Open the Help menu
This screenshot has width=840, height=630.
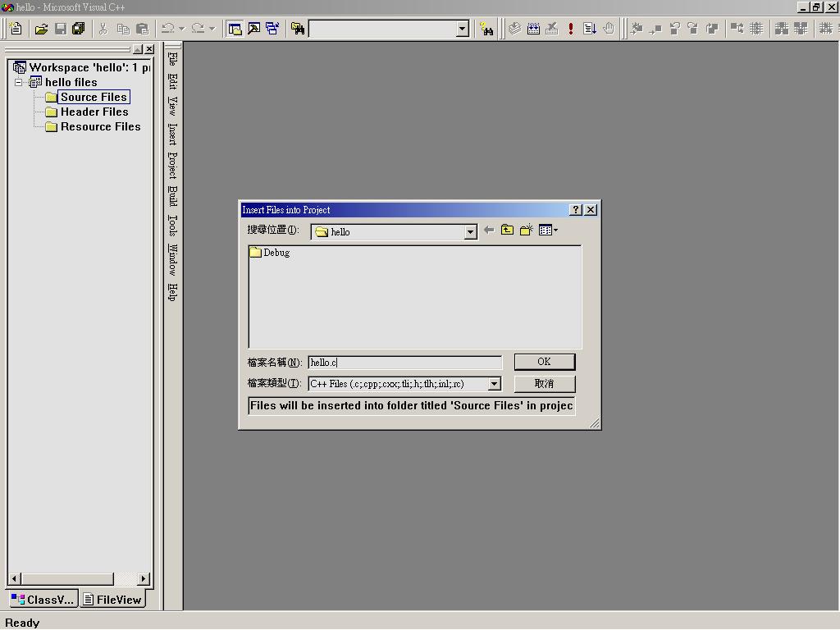tap(172, 292)
